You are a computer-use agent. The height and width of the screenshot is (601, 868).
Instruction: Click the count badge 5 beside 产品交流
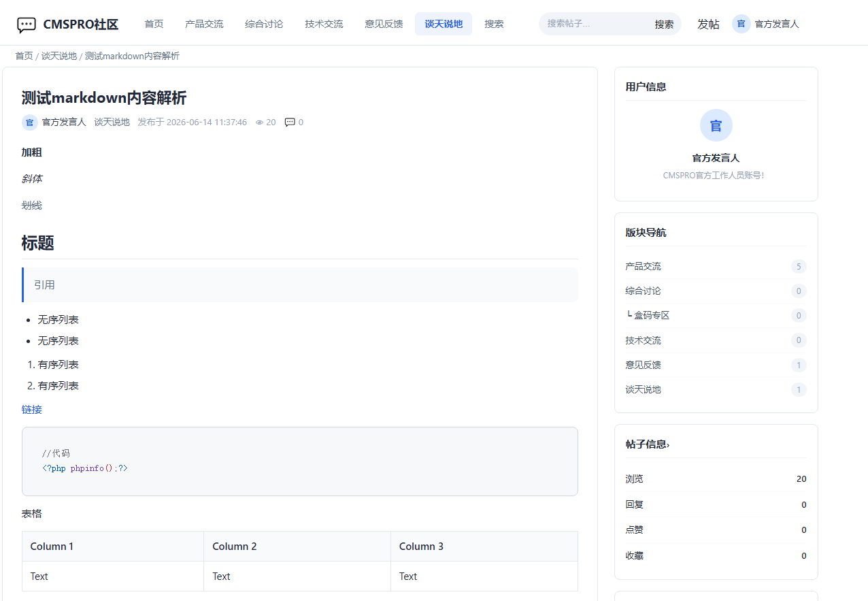(799, 266)
